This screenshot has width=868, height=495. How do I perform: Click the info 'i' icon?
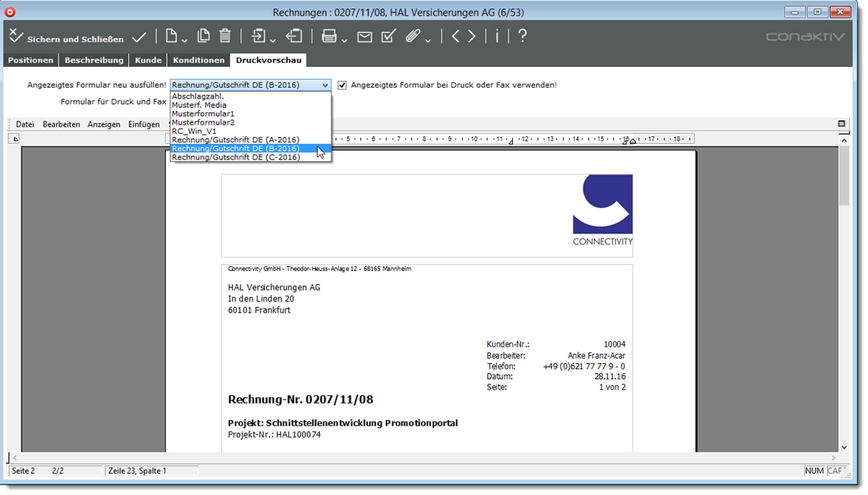click(497, 36)
